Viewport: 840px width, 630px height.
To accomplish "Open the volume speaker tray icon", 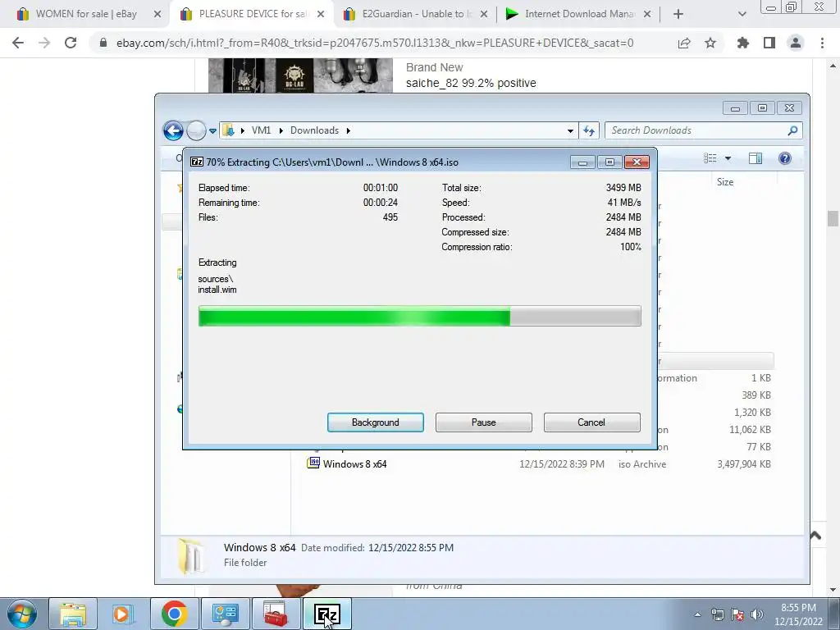I will (756, 614).
